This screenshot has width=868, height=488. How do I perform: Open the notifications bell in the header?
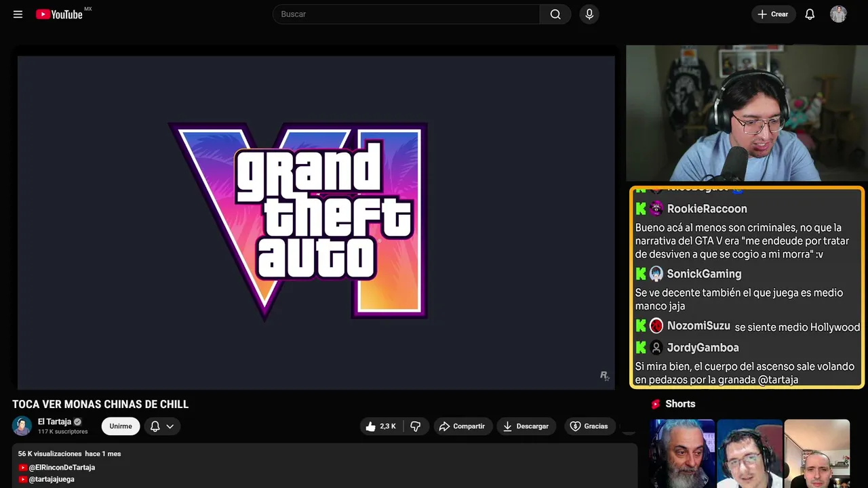[810, 14]
